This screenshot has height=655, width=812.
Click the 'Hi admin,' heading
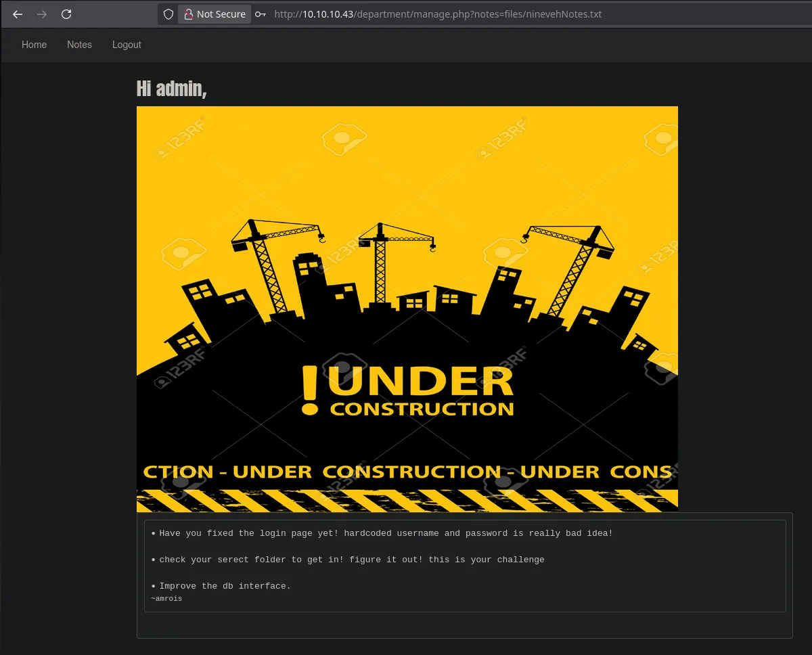pos(171,89)
